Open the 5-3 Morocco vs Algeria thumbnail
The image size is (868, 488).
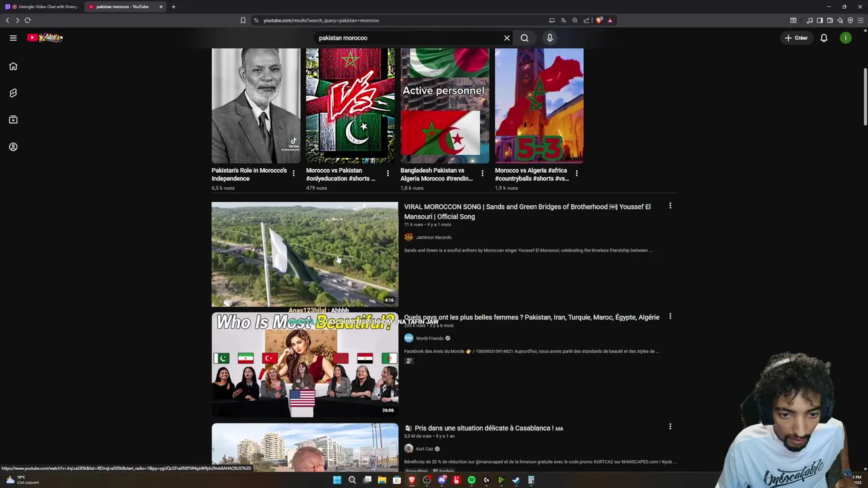pos(539,106)
